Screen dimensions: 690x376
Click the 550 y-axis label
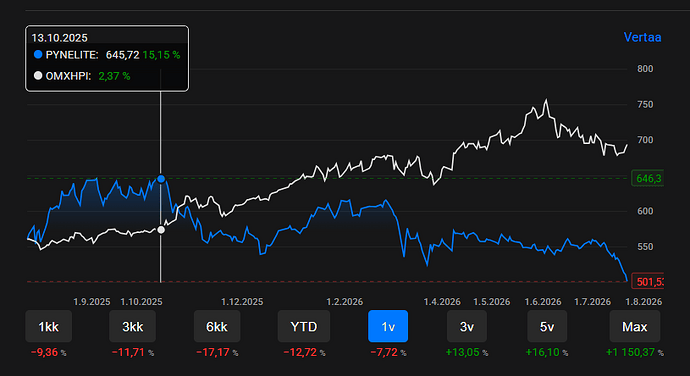click(645, 247)
